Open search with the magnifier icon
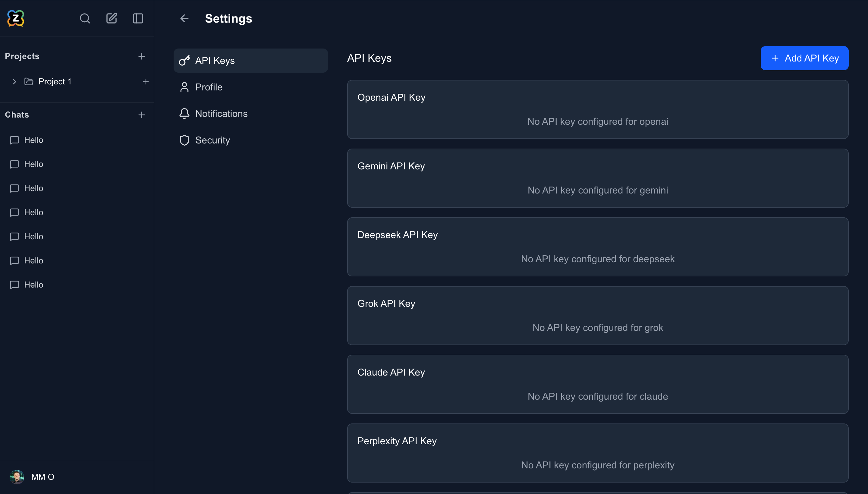The height and width of the screenshot is (494, 868). coord(85,18)
